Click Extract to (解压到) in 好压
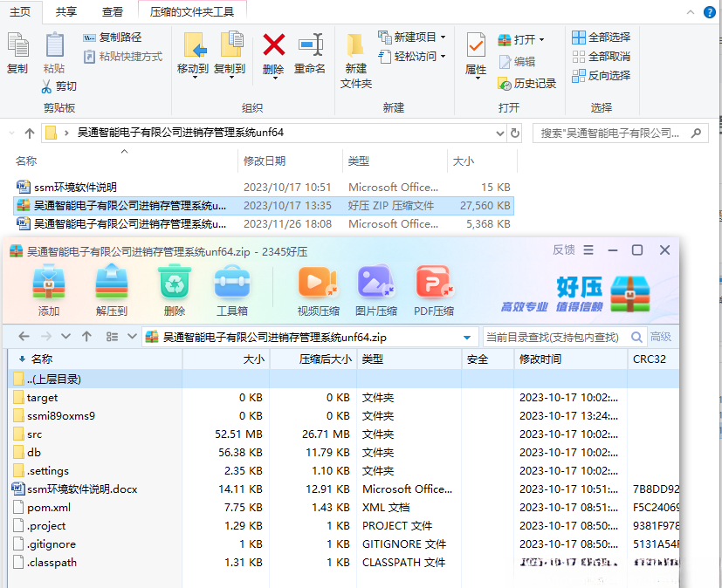 pos(112,291)
